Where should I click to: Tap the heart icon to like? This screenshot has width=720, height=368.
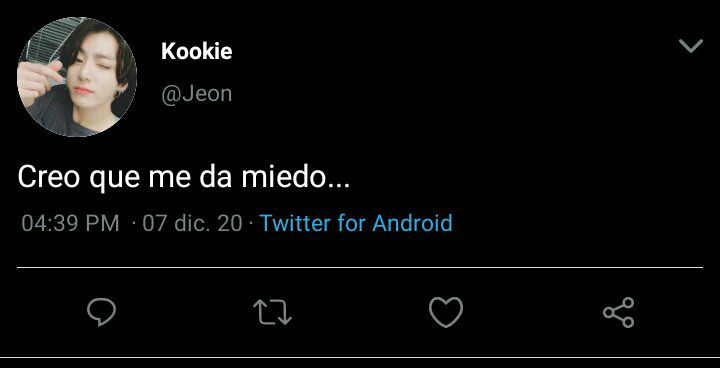[x=446, y=312]
